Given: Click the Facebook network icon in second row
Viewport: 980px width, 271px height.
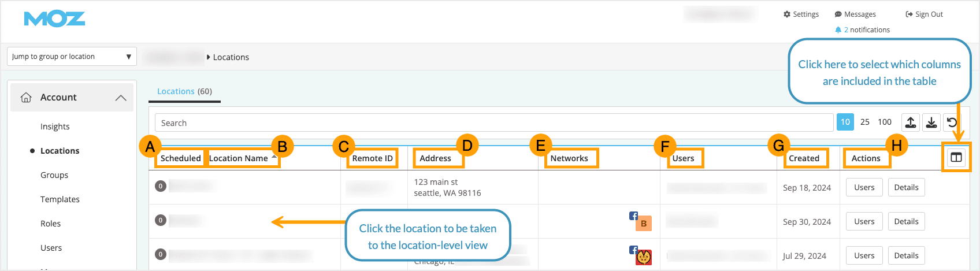Looking at the screenshot, I should 633,216.
